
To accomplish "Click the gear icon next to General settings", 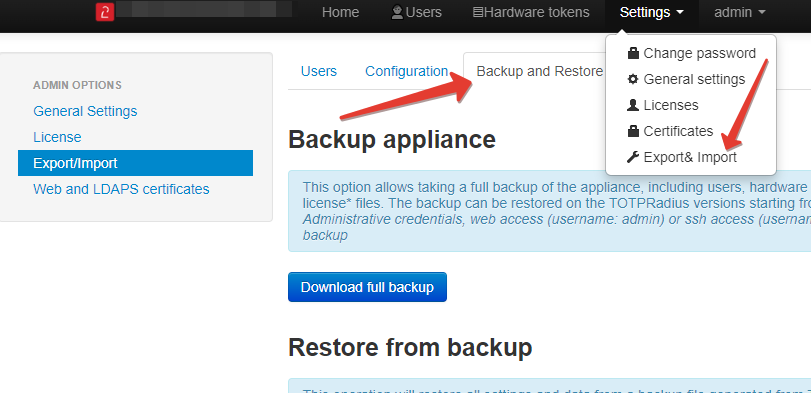I will click(x=633, y=79).
